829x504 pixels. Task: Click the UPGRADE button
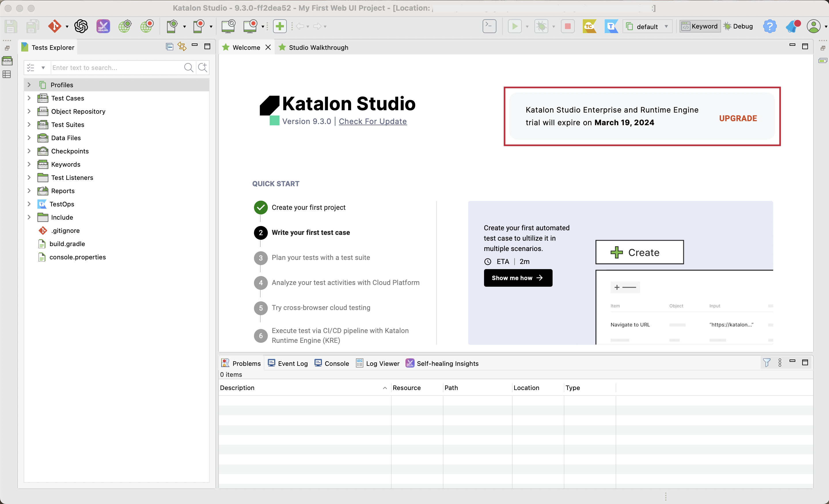click(x=738, y=118)
